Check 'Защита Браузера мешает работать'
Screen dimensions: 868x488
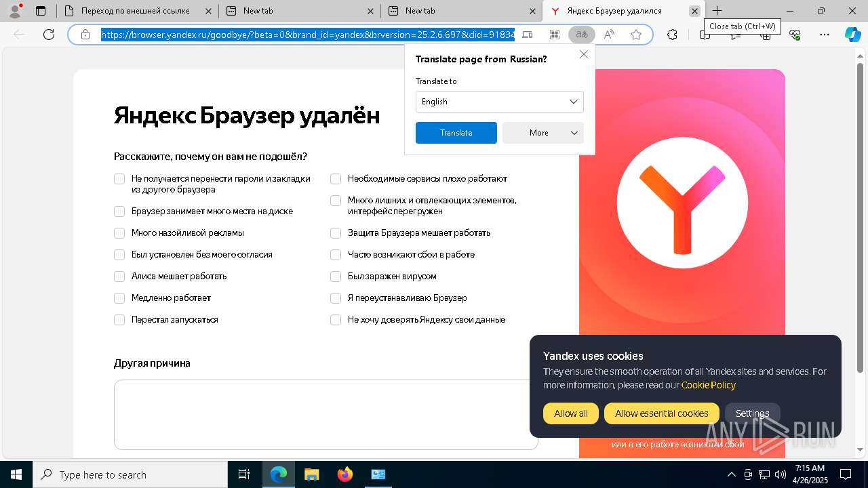click(336, 233)
